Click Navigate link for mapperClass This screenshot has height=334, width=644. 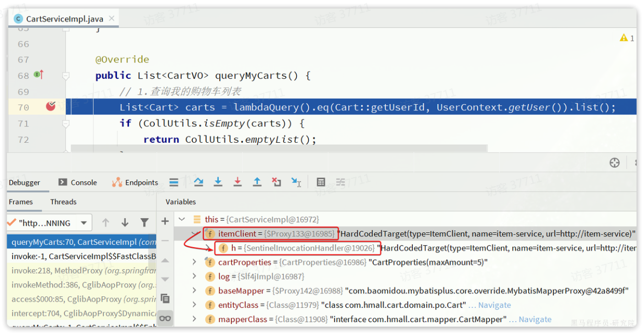535,319
